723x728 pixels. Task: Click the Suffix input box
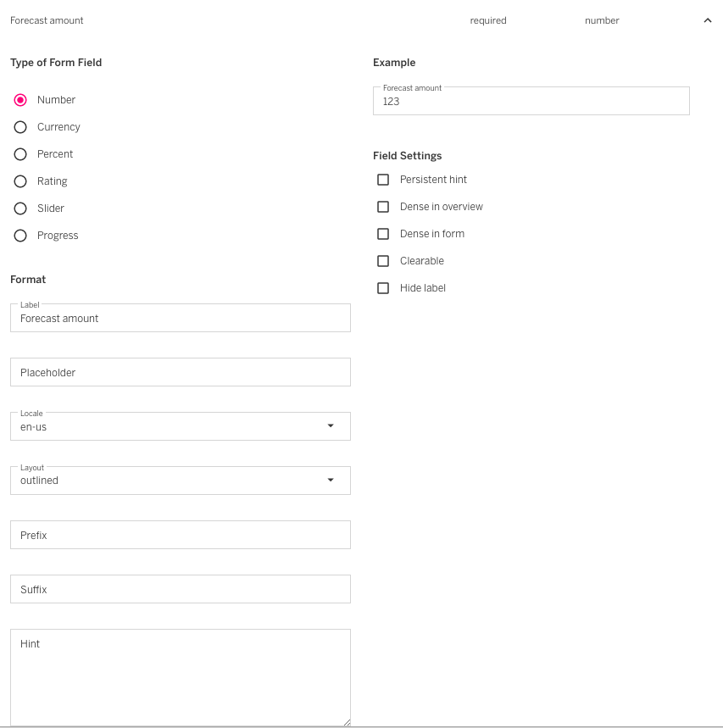click(180, 589)
